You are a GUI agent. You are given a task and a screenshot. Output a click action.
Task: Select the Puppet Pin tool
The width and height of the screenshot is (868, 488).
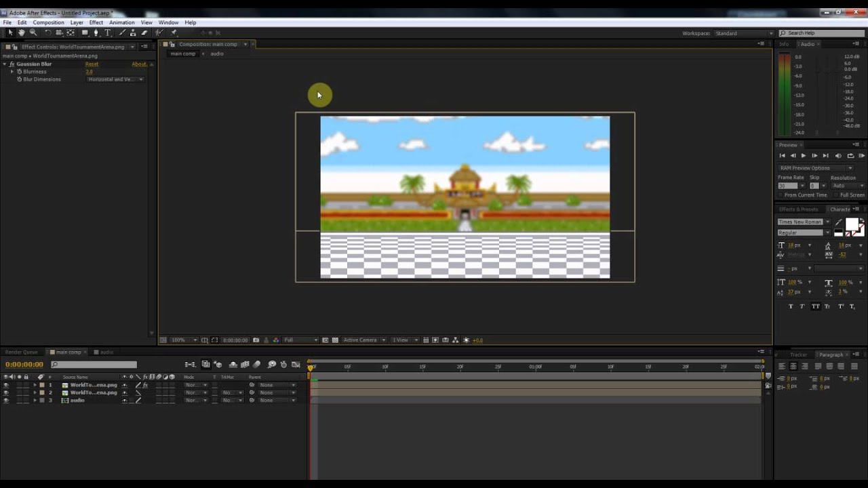point(174,33)
